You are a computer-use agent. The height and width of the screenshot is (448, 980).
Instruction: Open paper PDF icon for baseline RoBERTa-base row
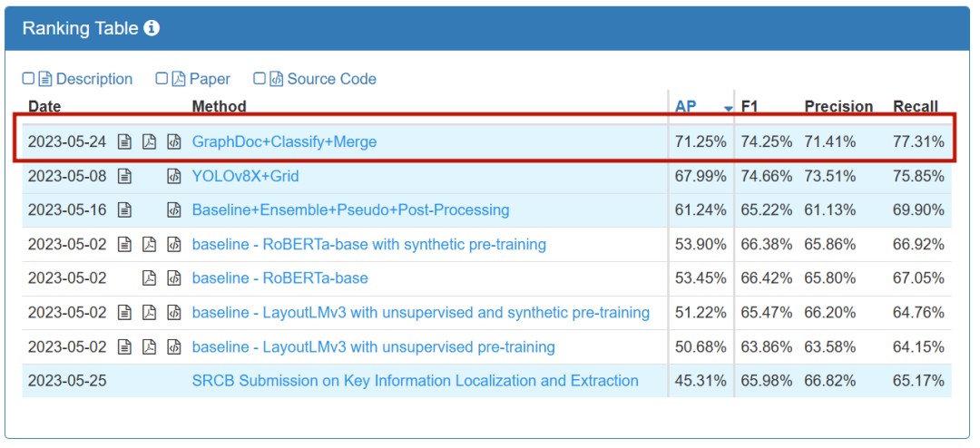coord(150,278)
